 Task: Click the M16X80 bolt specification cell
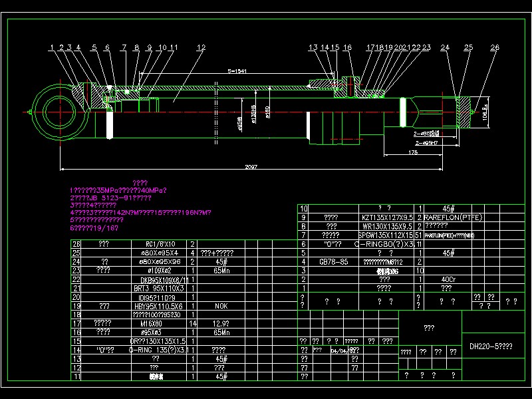tap(153, 323)
